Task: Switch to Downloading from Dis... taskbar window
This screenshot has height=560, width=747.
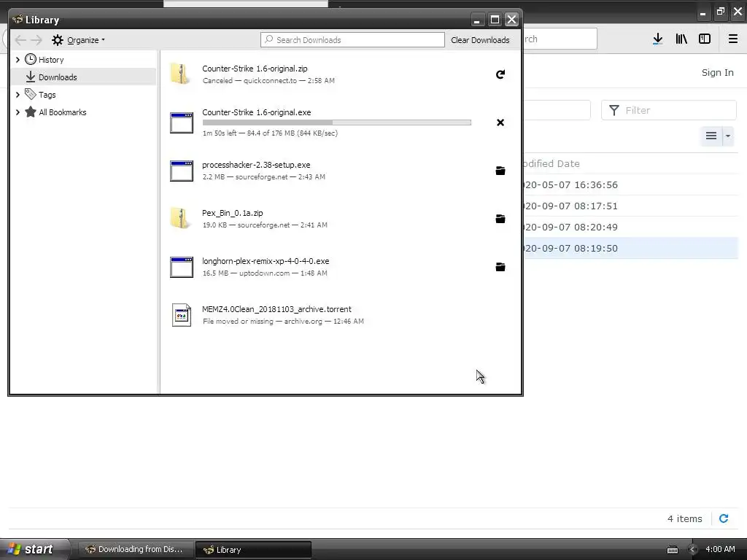Action: [136, 550]
